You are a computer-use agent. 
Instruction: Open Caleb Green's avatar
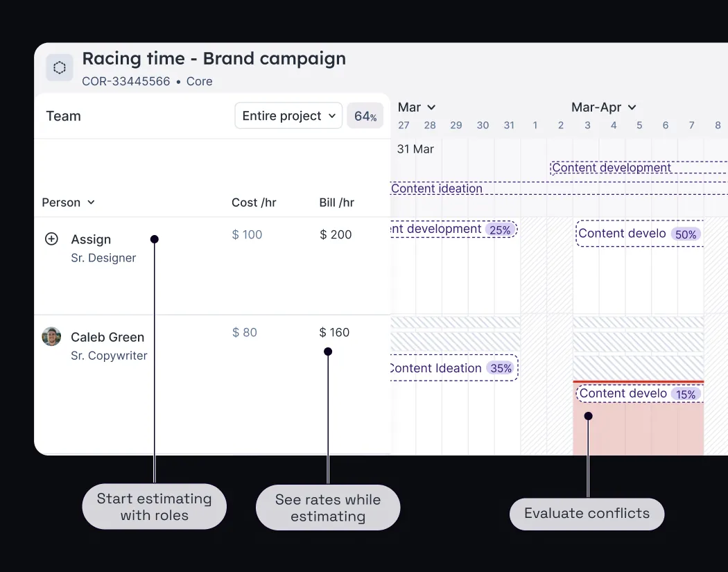click(x=51, y=337)
